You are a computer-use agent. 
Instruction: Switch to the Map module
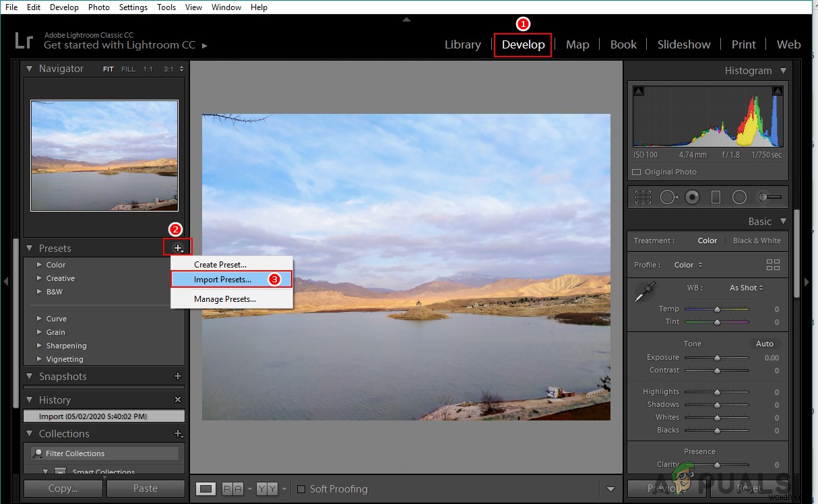(577, 44)
